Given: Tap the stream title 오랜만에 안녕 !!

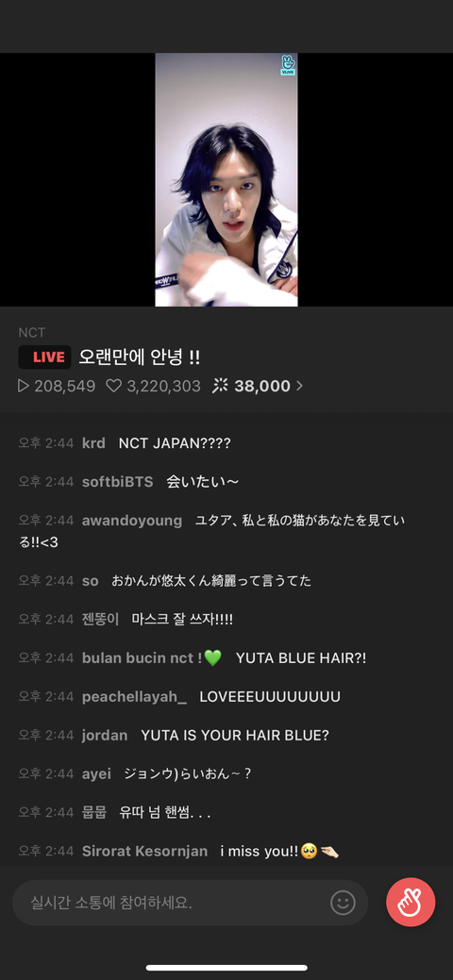Looking at the screenshot, I should coord(140,357).
